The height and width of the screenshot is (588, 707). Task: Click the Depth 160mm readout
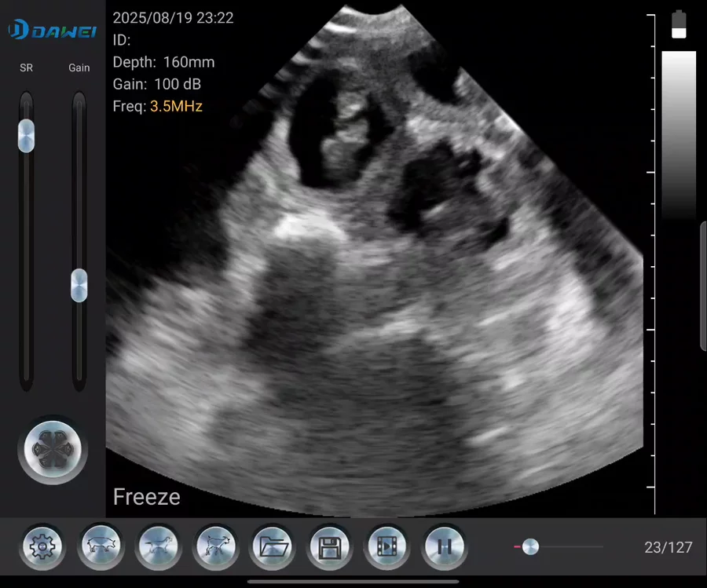(163, 62)
